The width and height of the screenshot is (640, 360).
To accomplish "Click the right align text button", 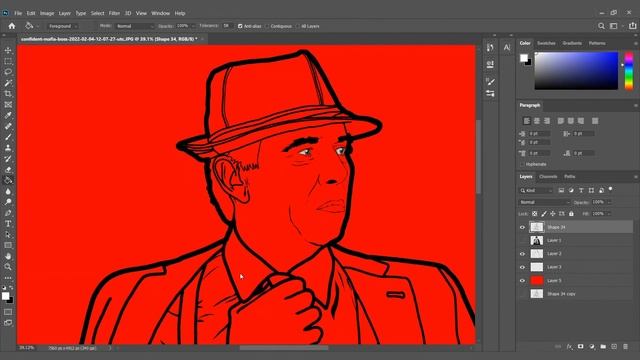I will click(x=547, y=121).
